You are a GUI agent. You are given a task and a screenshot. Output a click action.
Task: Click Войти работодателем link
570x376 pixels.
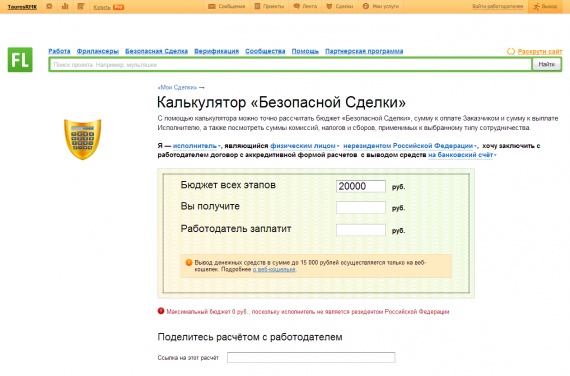click(498, 7)
